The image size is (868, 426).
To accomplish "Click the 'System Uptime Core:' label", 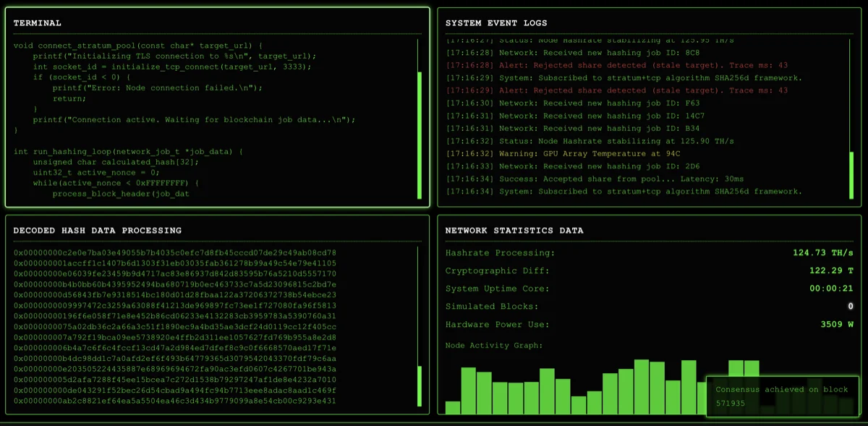I will [x=498, y=289].
